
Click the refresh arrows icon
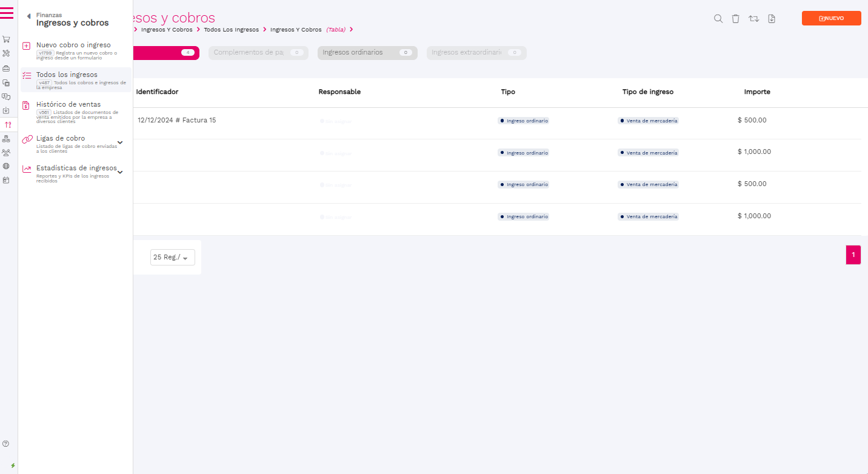tap(753, 19)
